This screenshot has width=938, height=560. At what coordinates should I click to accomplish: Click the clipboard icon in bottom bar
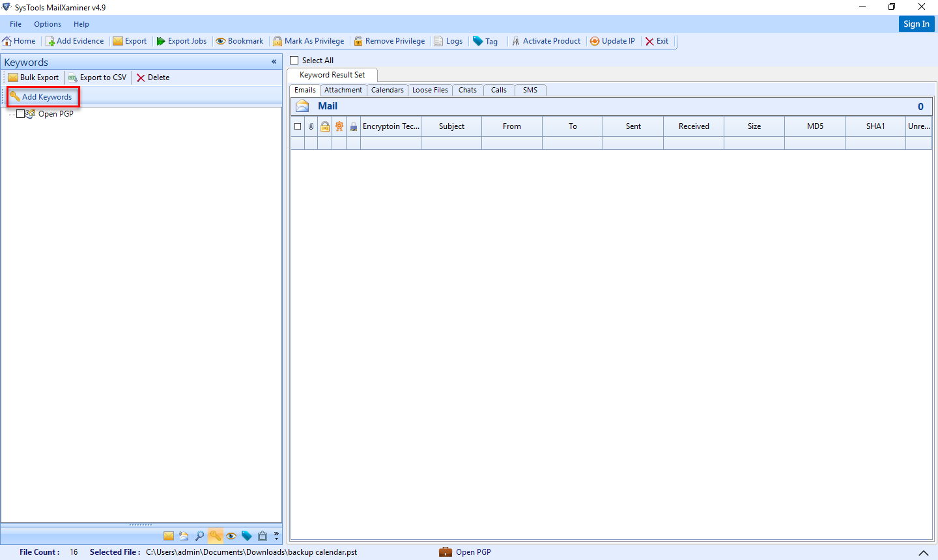click(x=263, y=536)
